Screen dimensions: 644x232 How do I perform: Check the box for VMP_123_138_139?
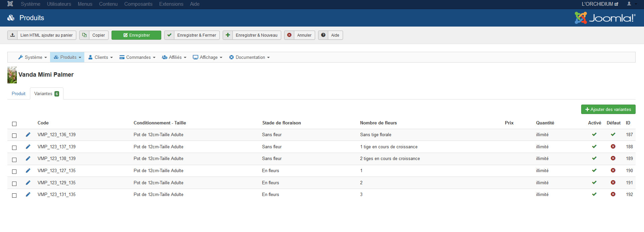14,160
